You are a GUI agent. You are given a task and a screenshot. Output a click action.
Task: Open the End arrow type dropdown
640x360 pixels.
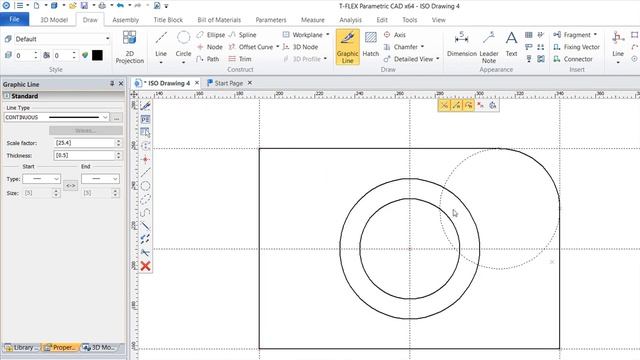coord(115,179)
